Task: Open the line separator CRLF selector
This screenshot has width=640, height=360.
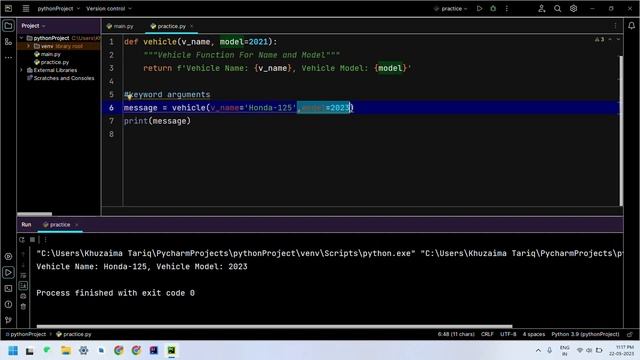Action: [487, 334]
